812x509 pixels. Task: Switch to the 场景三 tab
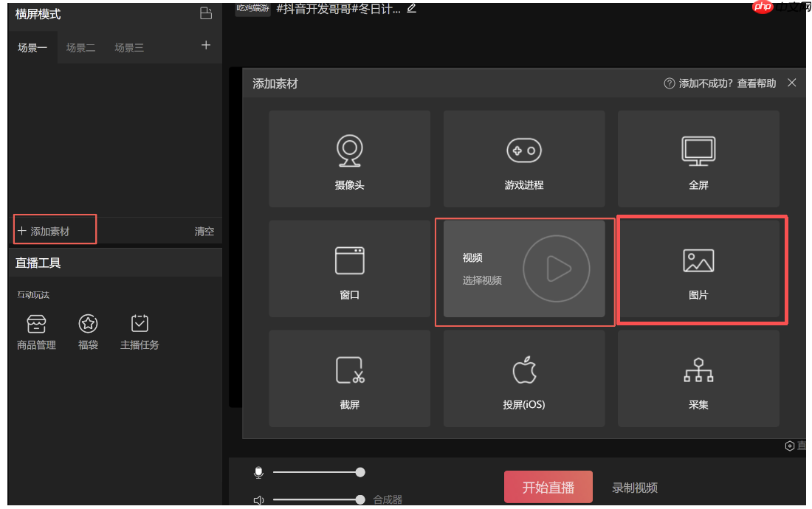pos(129,47)
